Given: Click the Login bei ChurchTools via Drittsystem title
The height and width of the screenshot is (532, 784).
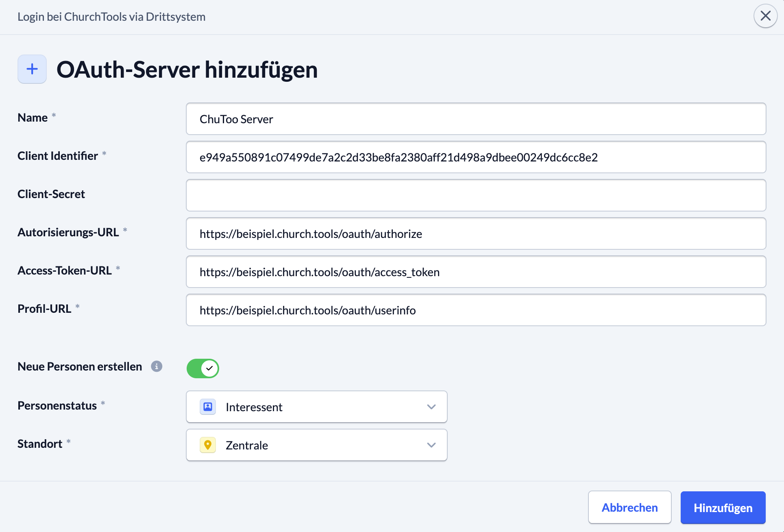Looking at the screenshot, I should point(111,17).
